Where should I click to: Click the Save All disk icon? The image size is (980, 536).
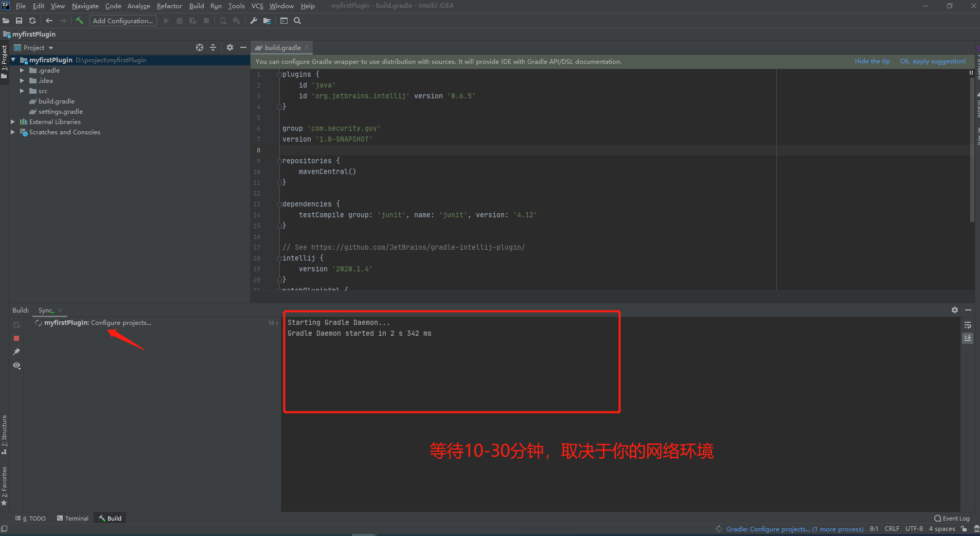point(19,21)
